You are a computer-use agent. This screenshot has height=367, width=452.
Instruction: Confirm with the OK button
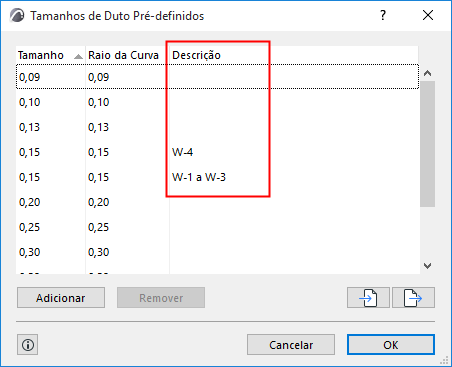(391, 345)
